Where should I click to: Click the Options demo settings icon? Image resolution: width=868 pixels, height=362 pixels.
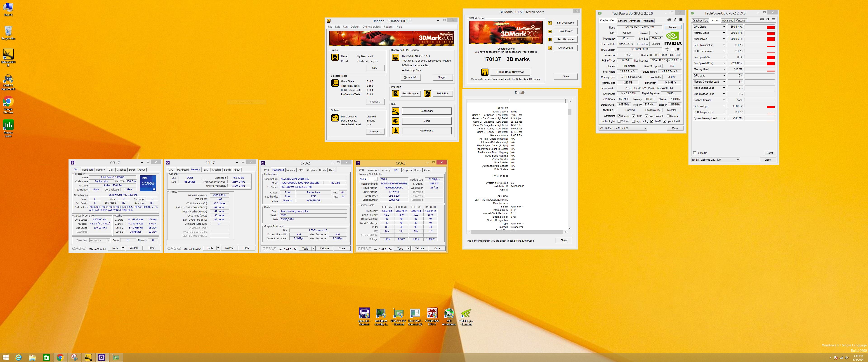(335, 118)
